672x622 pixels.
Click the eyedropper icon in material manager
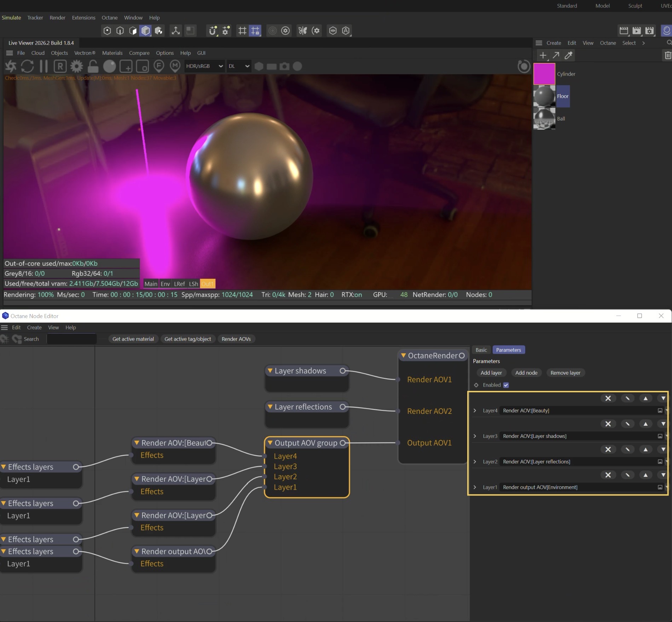click(x=569, y=55)
